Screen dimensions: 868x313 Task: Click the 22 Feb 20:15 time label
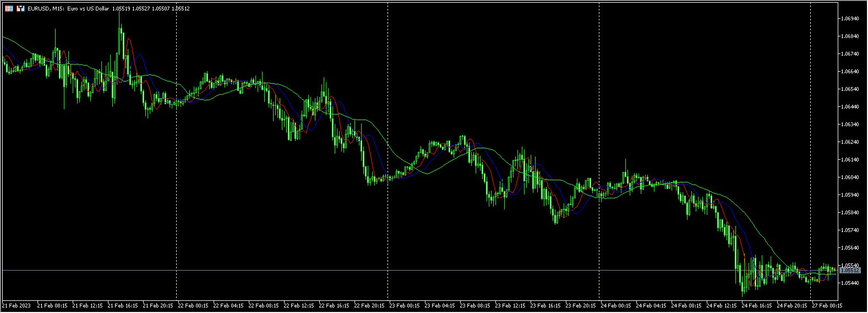[369, 305]
